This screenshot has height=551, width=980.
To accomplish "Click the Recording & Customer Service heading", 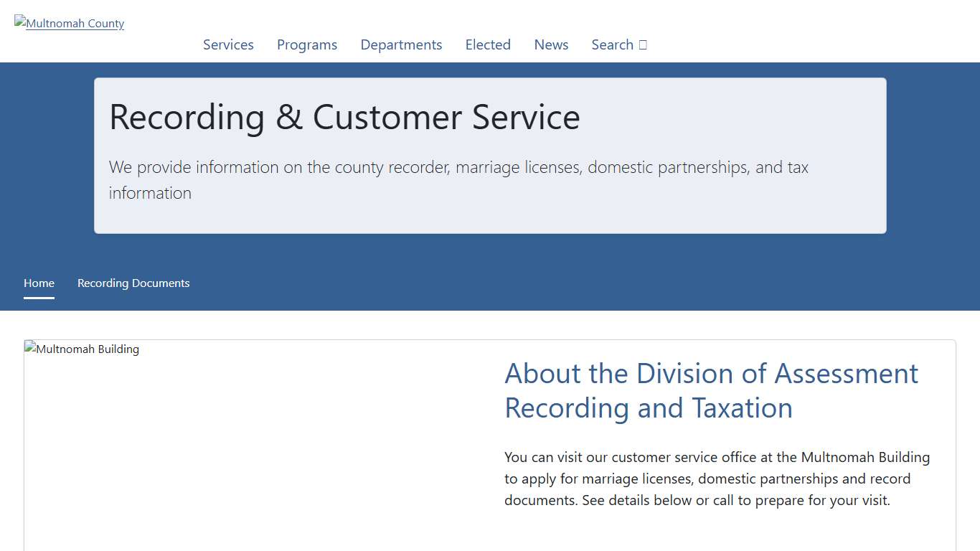I will pyautogui.click(x=344, y=117).
